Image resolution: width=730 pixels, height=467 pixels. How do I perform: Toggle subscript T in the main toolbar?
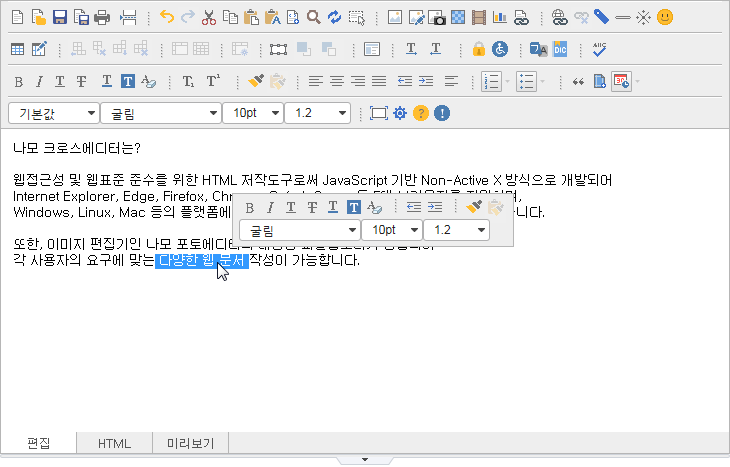(x=188, y=82)
